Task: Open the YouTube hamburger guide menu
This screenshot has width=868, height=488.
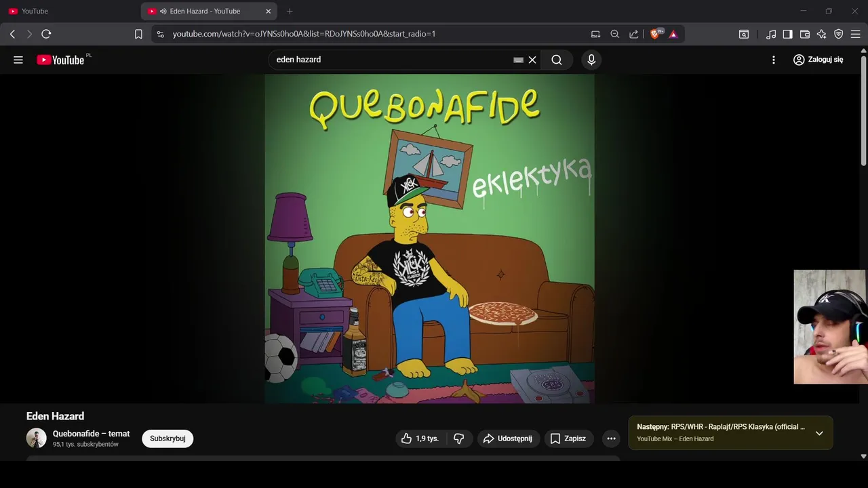Action: click(18, 60)
